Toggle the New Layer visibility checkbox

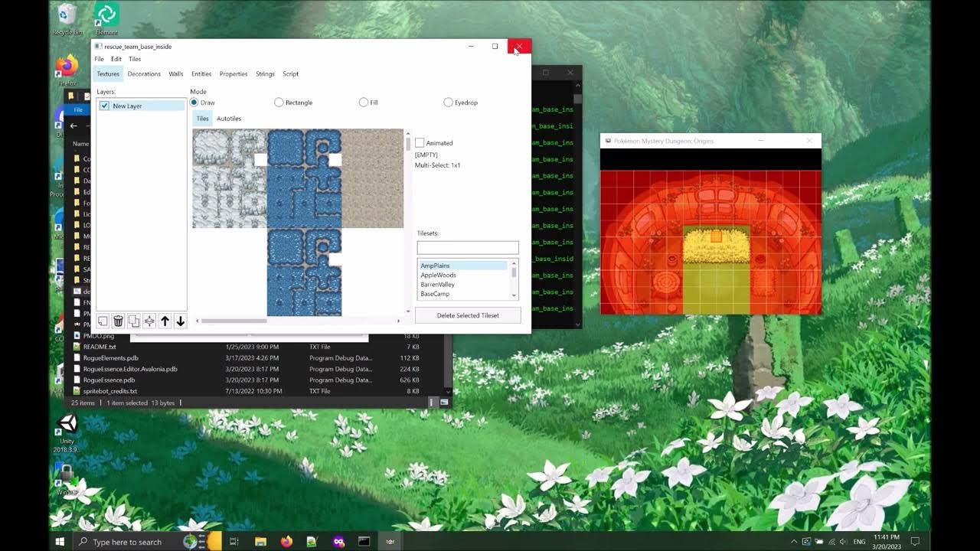104,106
